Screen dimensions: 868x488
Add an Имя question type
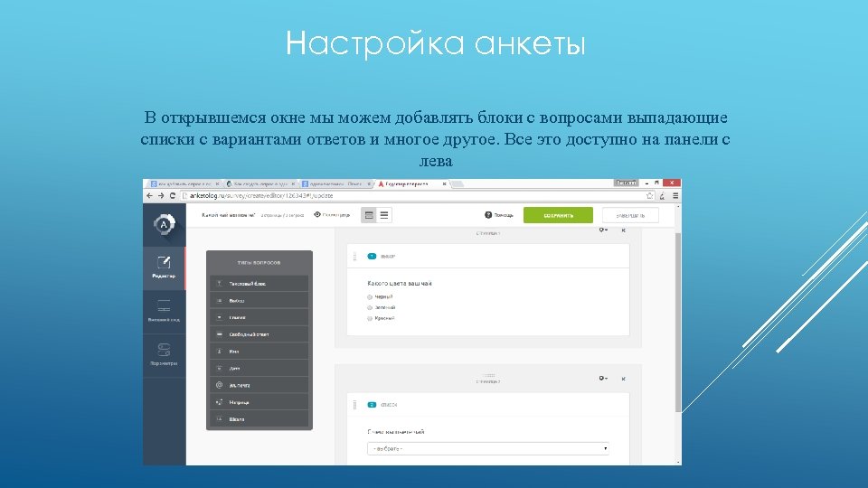(x=259, y=352)
